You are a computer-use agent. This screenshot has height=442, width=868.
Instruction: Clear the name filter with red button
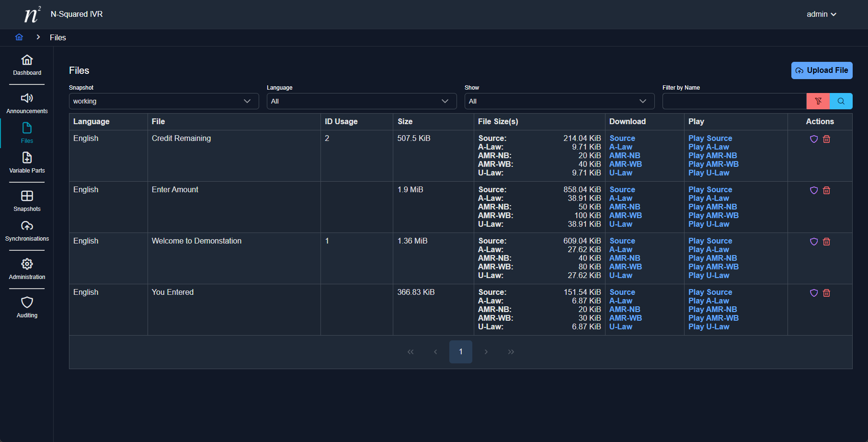click(818, 101)
